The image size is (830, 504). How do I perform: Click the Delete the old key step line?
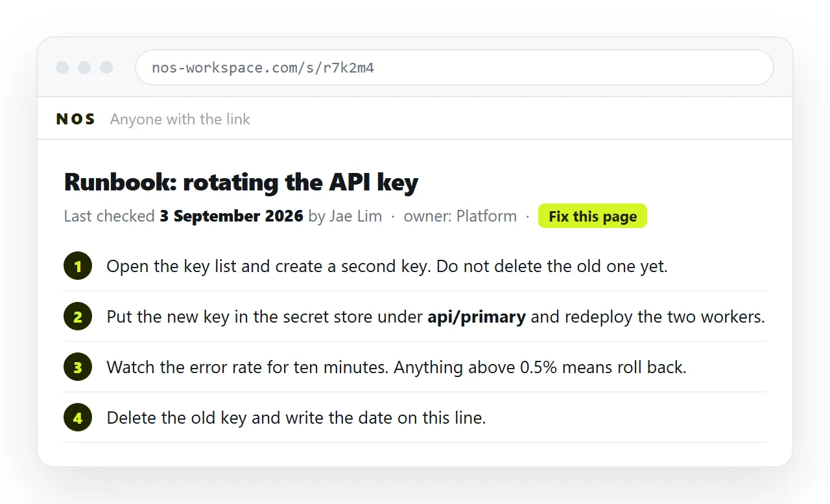click(296, 418)
